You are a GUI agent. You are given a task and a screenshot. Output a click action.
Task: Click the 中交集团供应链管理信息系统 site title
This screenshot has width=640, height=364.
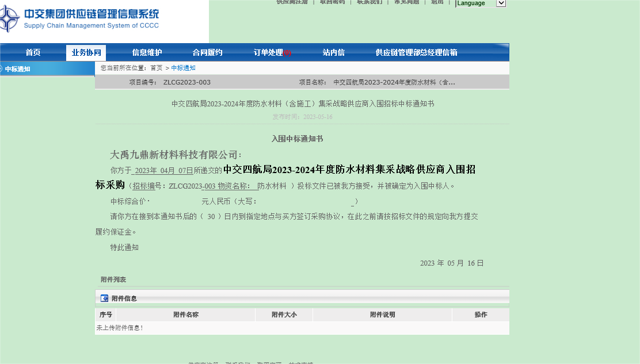(92, 14)
